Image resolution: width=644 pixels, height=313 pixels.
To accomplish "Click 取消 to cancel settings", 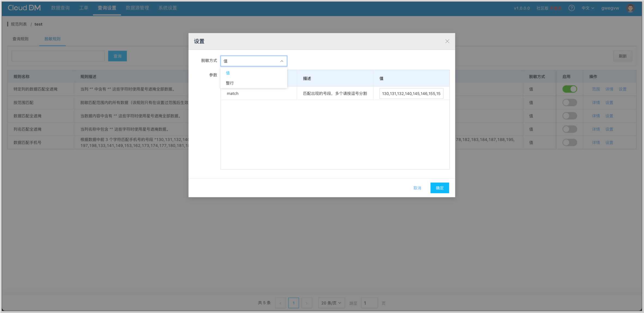I will pyautogui.click(x=417, y=188).
